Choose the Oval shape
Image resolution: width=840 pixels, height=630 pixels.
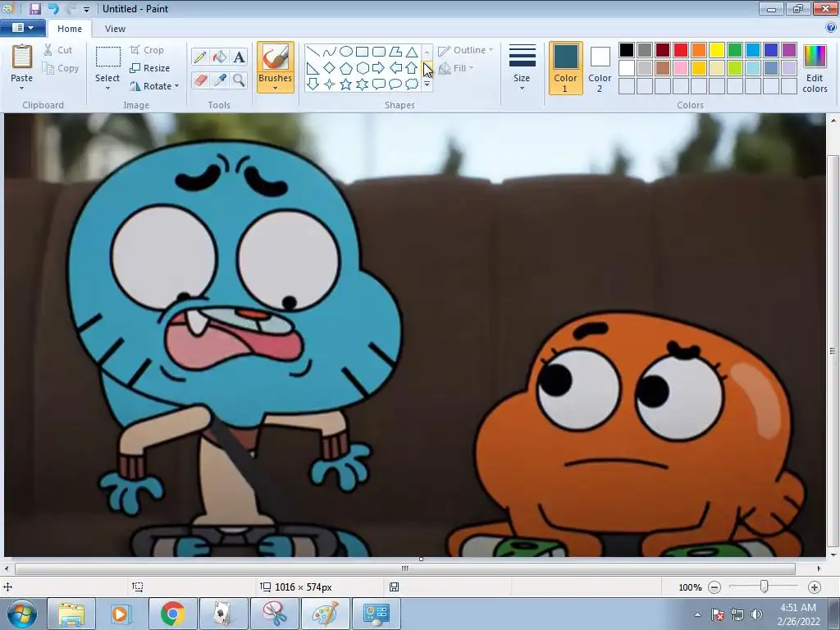346,52
